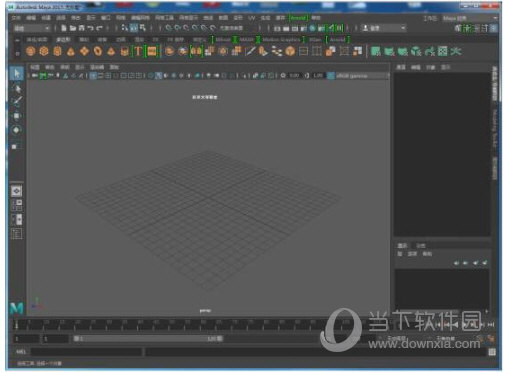The height and width of the screenshot is (373, 505).
Task: Open the Hypershade sphere icon in status line
Action: [312, 28]
